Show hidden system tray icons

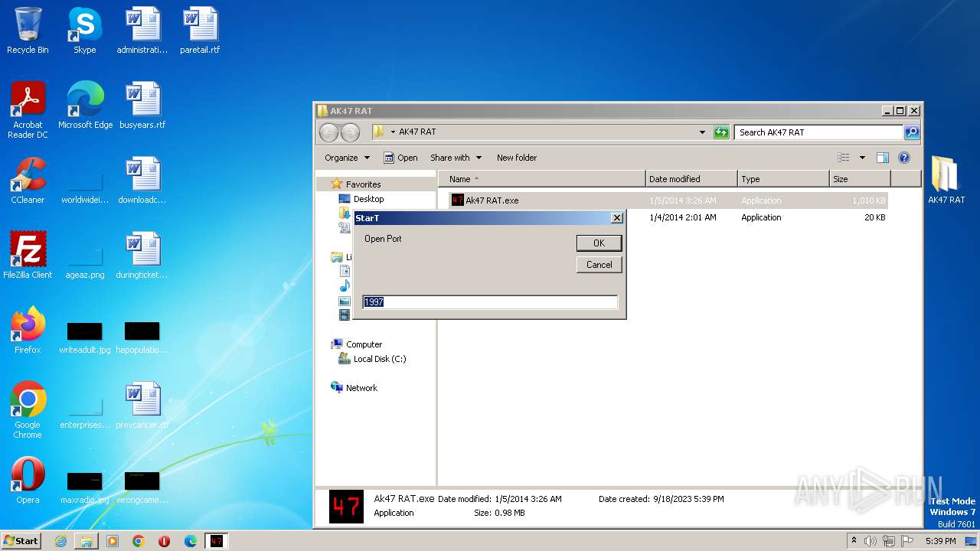coord(854,541)
